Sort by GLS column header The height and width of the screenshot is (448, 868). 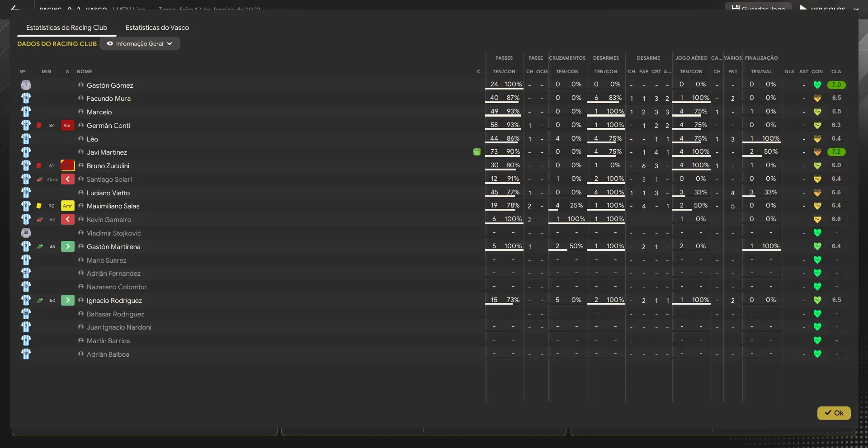pos(789,71)
